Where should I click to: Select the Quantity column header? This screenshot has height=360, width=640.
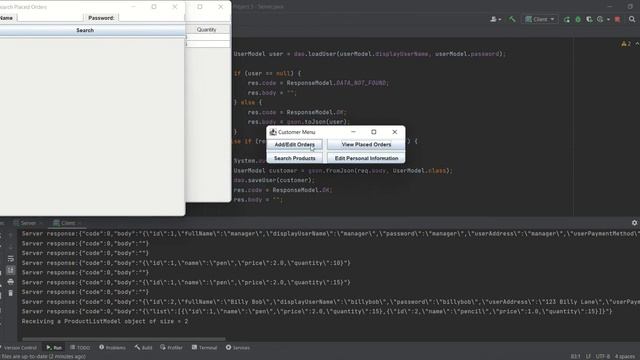click(x=207, y=29)
